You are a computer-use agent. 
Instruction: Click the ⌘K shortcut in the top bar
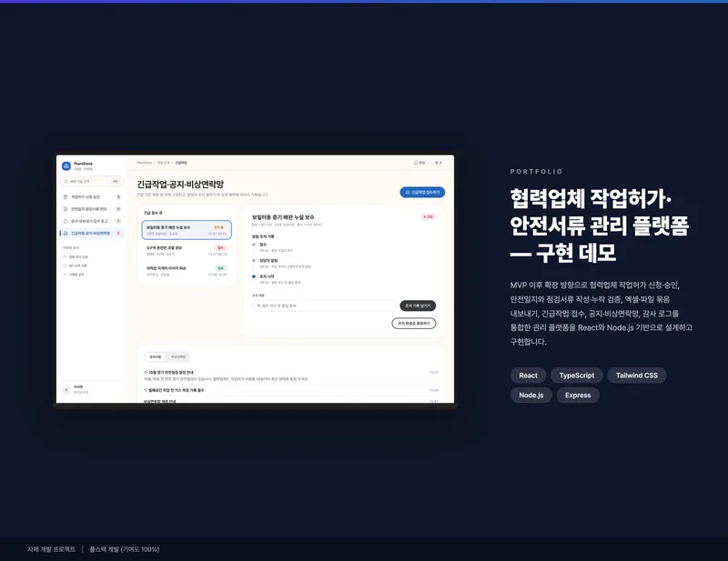click(x=439, y=163)
